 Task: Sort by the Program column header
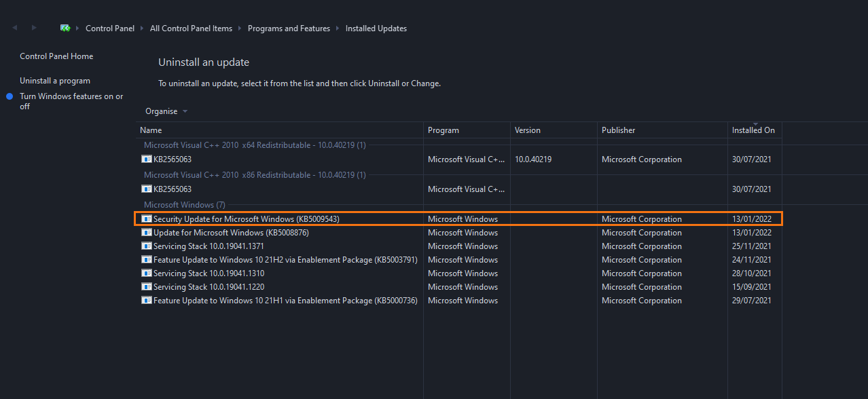[467, 130]
